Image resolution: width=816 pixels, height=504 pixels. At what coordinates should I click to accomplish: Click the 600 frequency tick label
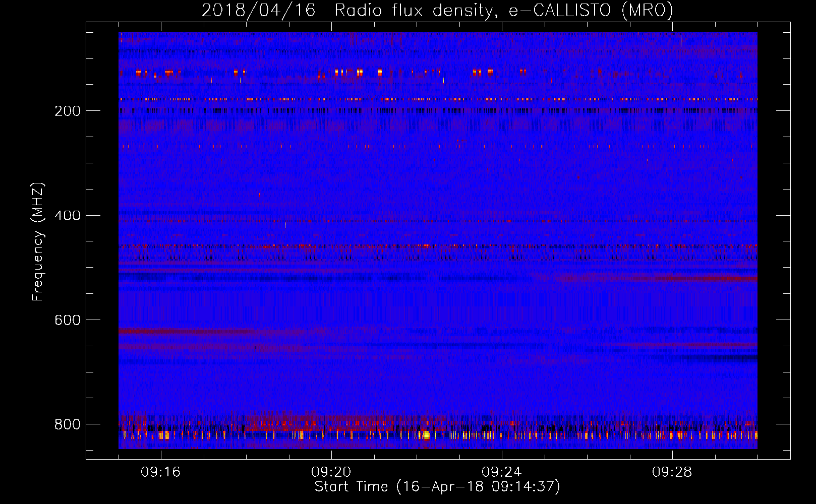pyautogui.click(x=68, y=320)
